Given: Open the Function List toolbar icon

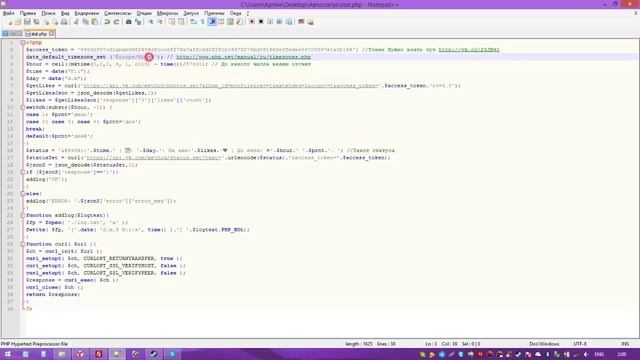Looking at the screenshot, I should pyautogui.click(x=239, y=22).
